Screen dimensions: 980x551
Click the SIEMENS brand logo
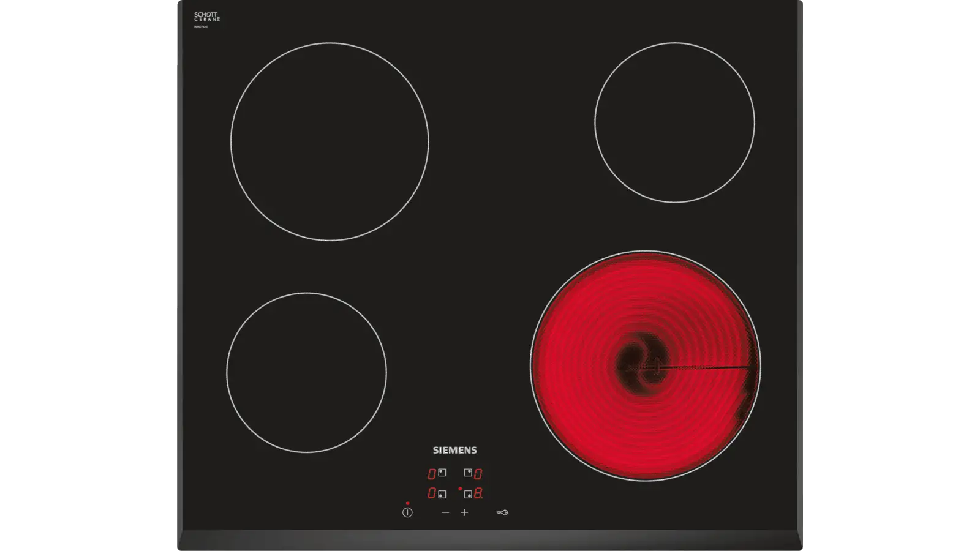click(454, 450)
